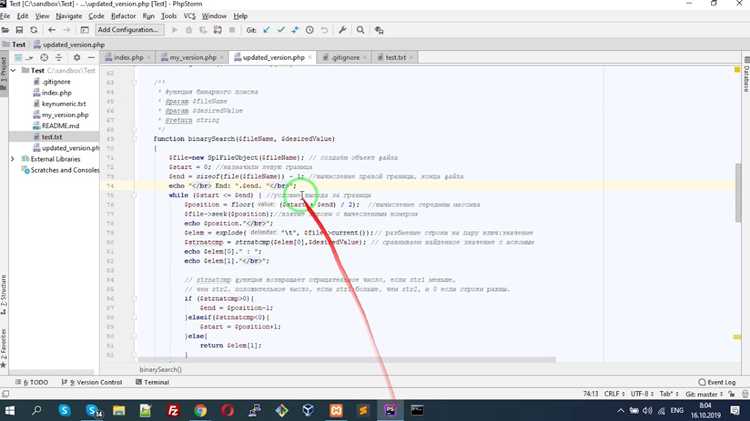Screen dimensions: 750x421
Task: Click the Show History clock icon
Action: point(309,30)
